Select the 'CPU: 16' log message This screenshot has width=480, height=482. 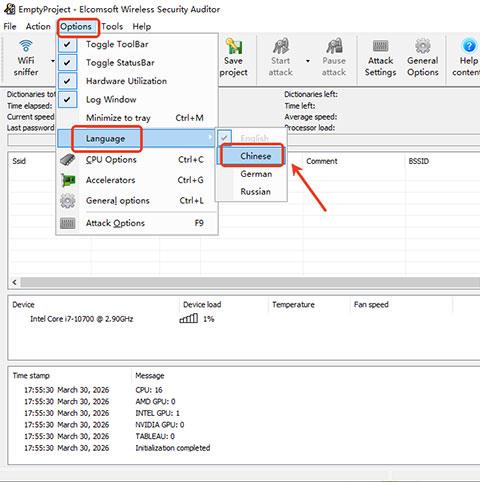point(149,390)
